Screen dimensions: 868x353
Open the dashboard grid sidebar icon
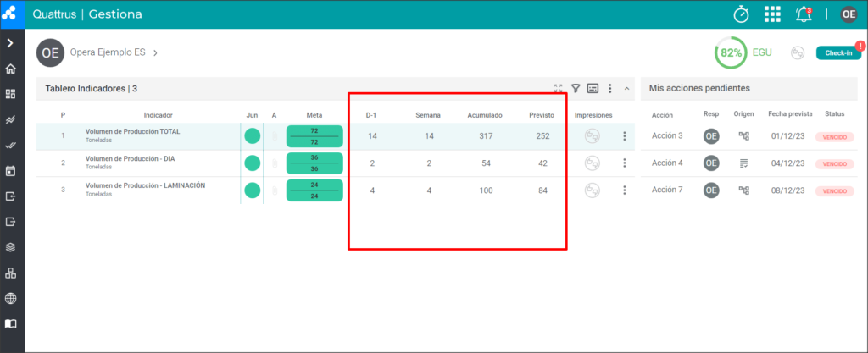10,94
